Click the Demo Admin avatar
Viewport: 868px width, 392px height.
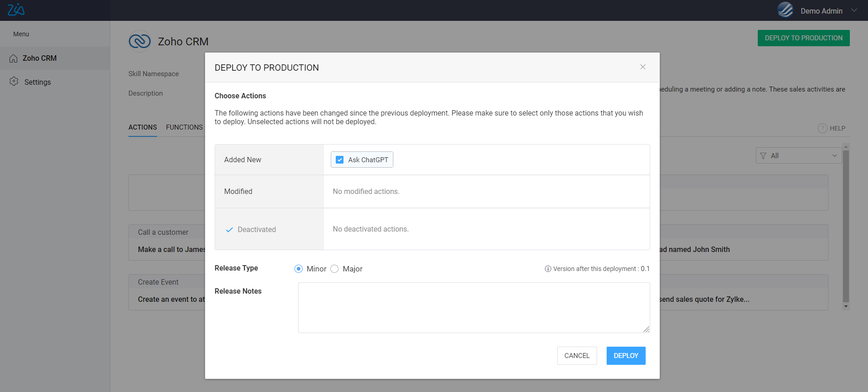click(785, 10)
